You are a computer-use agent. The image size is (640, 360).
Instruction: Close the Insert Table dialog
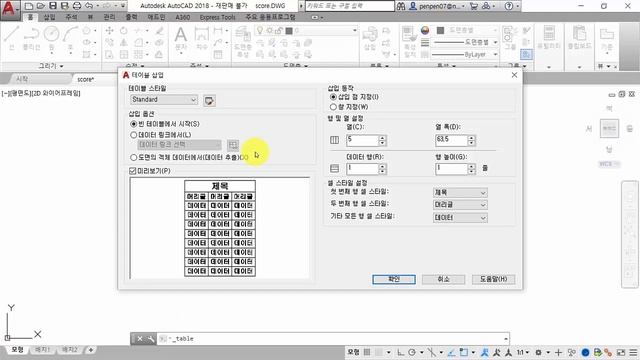click(514, 75)
